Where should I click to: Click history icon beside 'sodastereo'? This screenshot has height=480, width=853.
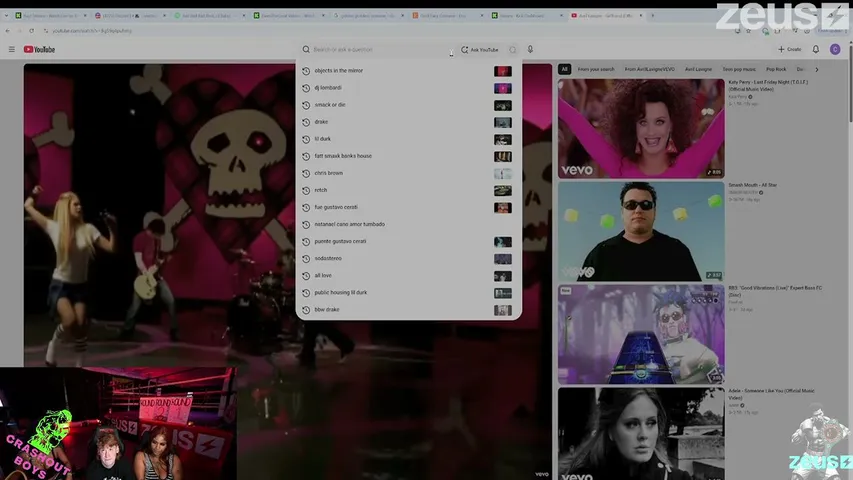[306, 259]
